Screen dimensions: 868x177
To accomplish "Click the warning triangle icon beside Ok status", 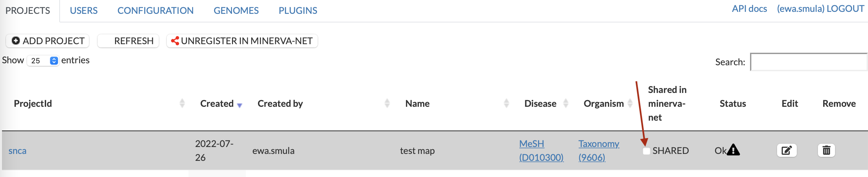I will tap(733, 150).
